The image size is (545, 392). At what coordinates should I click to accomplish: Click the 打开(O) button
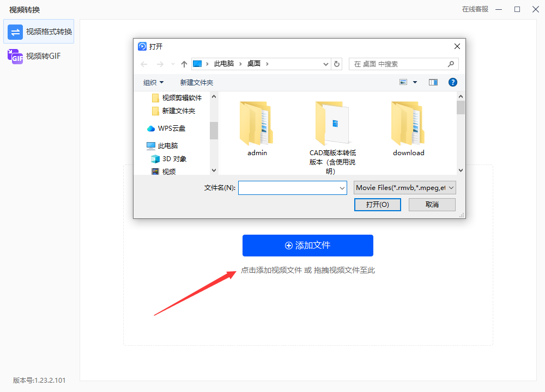[x=378, y=205]
